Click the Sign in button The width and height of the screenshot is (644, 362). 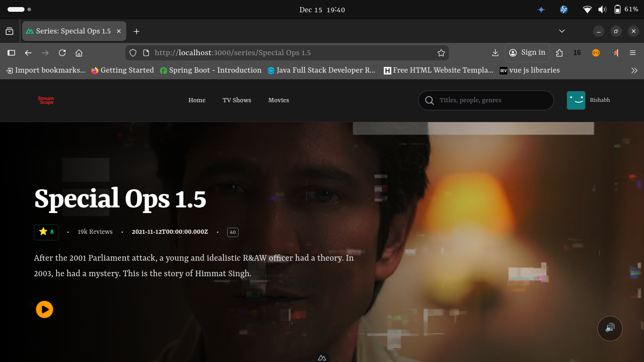(x=527, y=53)
